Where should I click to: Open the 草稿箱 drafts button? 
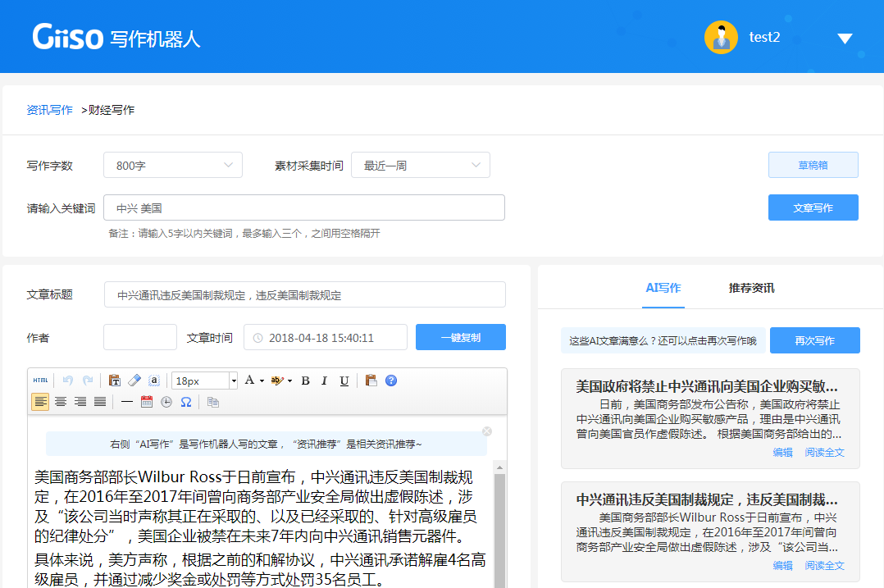click(x=813, y=165)
